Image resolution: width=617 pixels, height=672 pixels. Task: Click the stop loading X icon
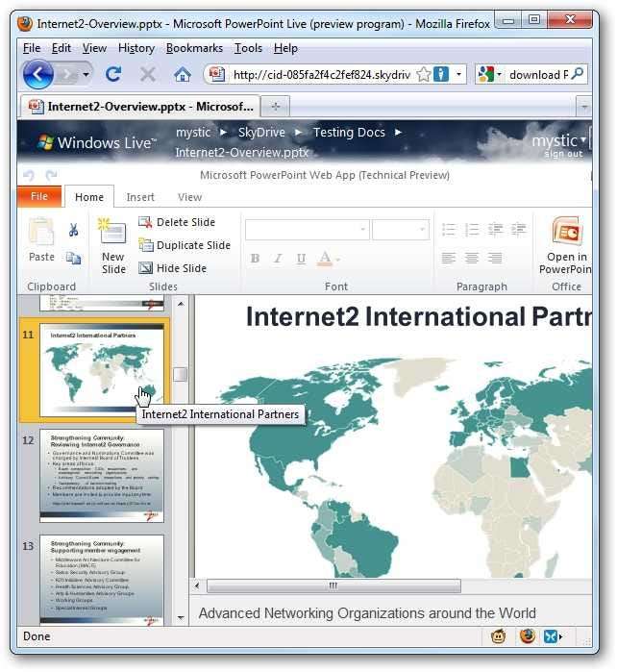click(x=147, y=74)
